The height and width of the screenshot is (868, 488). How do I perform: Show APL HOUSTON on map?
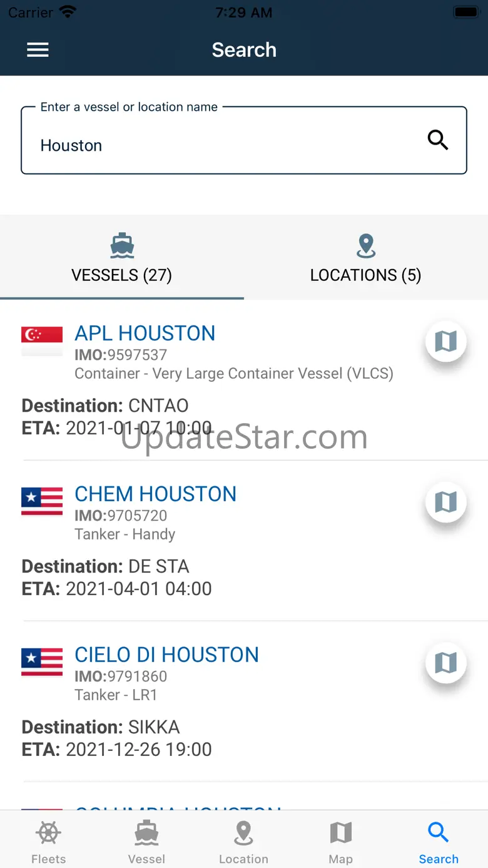pyautogui.click(x=445, y=342)
